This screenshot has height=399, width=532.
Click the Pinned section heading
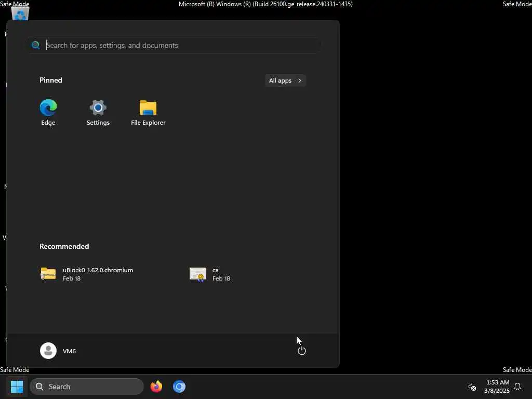(50, 80)
